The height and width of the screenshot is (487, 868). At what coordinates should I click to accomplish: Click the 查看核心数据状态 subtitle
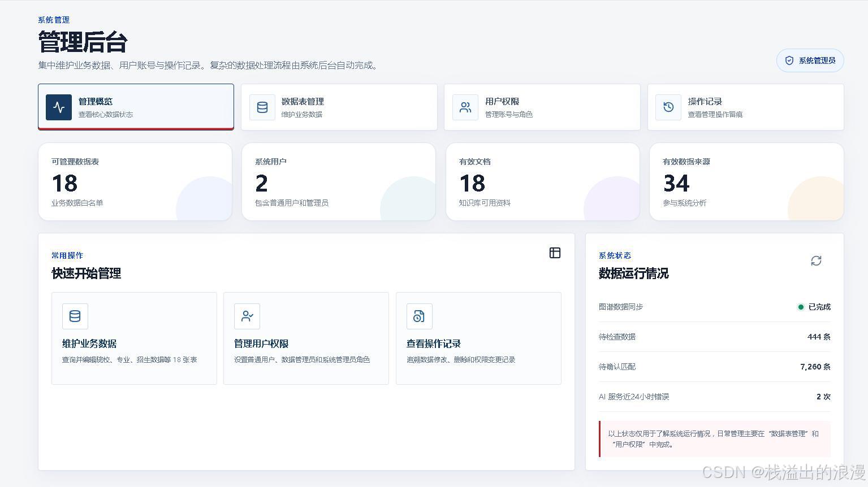coord(106,114)
